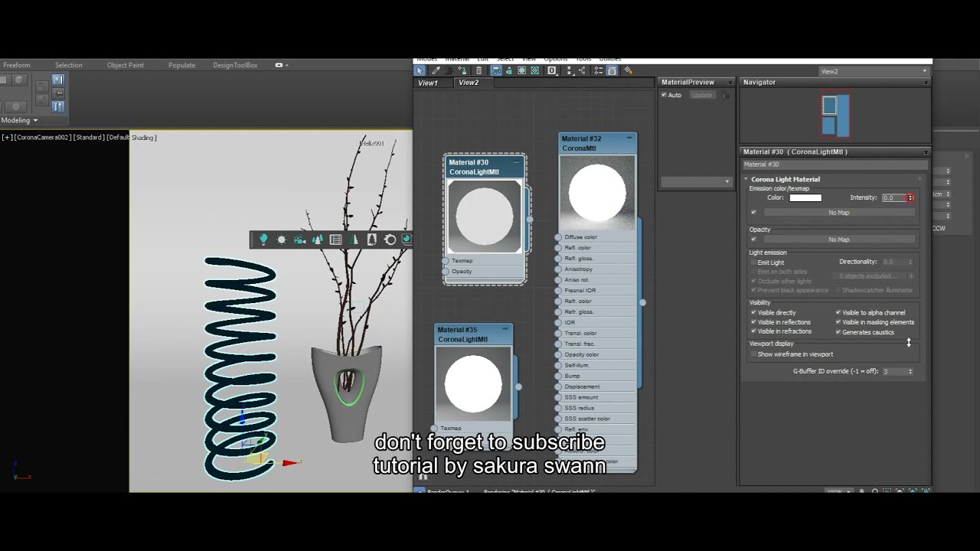The height and width of the screenshot is (551, 980).
Task: Click CoronaCamera002 viewport label
Action: tap(42, 138)
